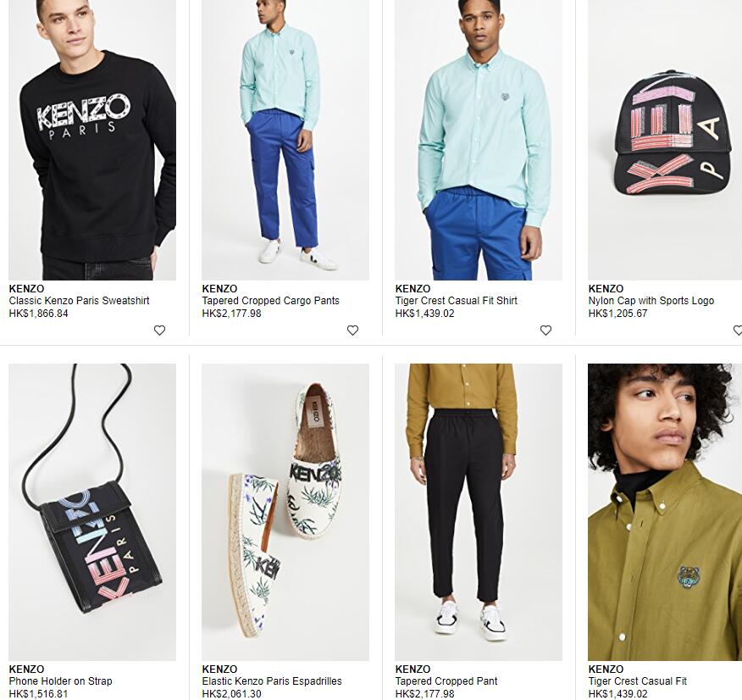Select the Phone Holder on Strap title

[61, 681]
